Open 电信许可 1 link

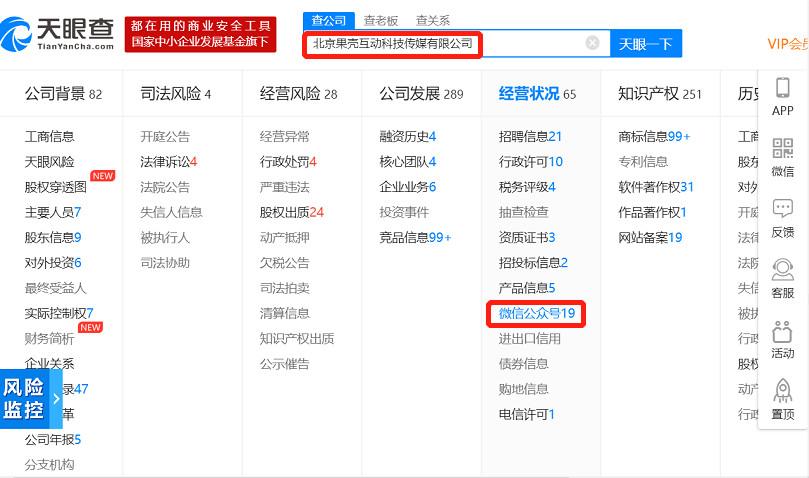point(526,415)
